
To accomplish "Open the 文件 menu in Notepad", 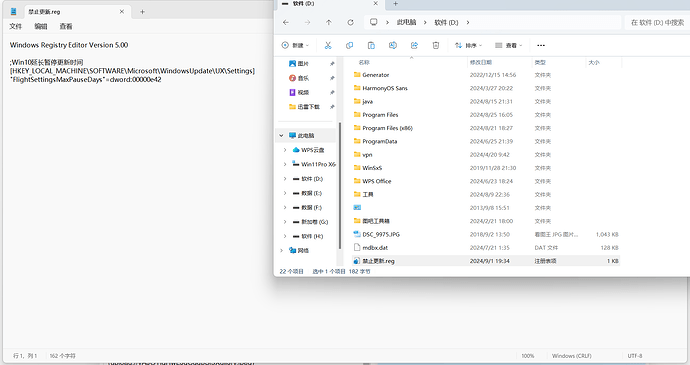I will pyautogui.click(x=15, y=26).
